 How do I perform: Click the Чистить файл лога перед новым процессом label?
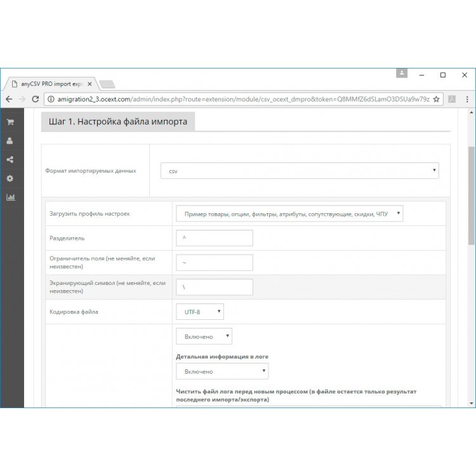(296, 395)
